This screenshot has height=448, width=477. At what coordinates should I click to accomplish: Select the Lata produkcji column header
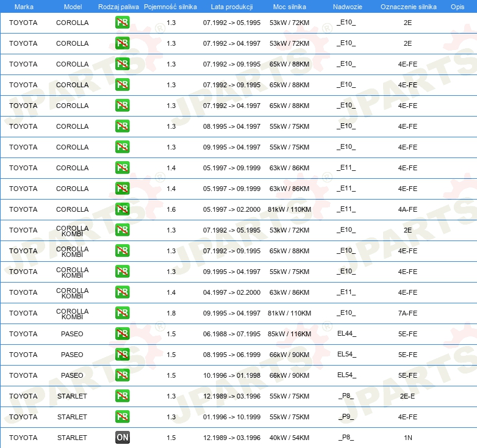tap(231, 6)
